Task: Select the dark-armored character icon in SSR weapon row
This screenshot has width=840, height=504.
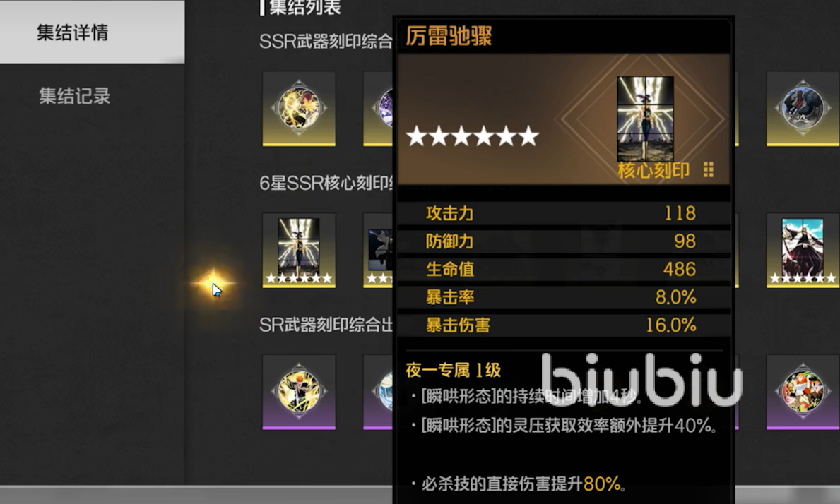Action: pos(803,109)
